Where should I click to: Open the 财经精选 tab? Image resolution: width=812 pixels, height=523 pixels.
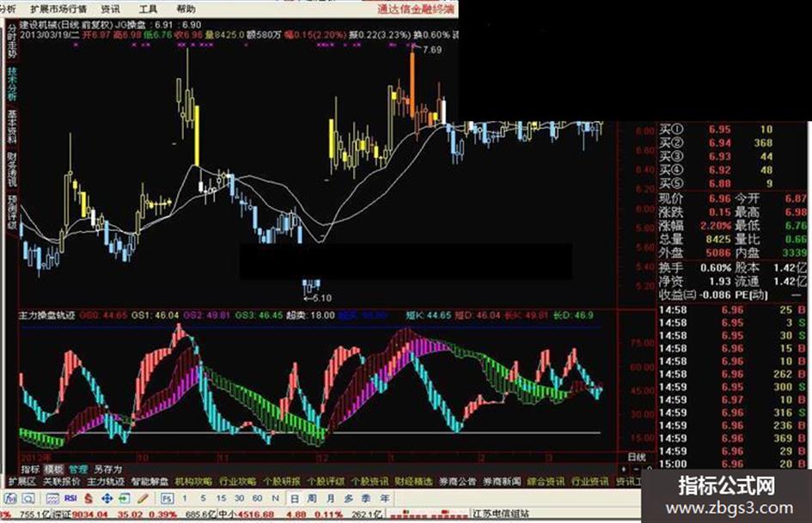point(414,482)
